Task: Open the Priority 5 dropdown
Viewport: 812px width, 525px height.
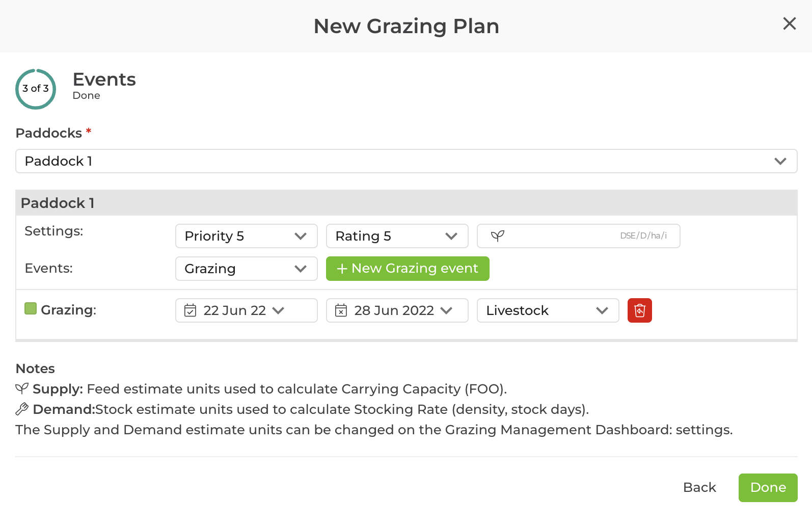Action: click(x=246, y=236)
